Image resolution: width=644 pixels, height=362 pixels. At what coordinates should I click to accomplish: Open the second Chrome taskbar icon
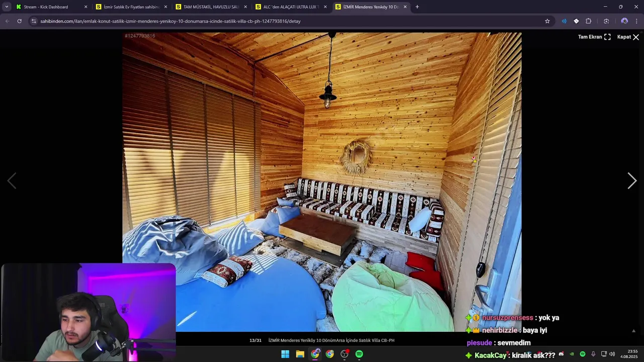pos(330,354)
